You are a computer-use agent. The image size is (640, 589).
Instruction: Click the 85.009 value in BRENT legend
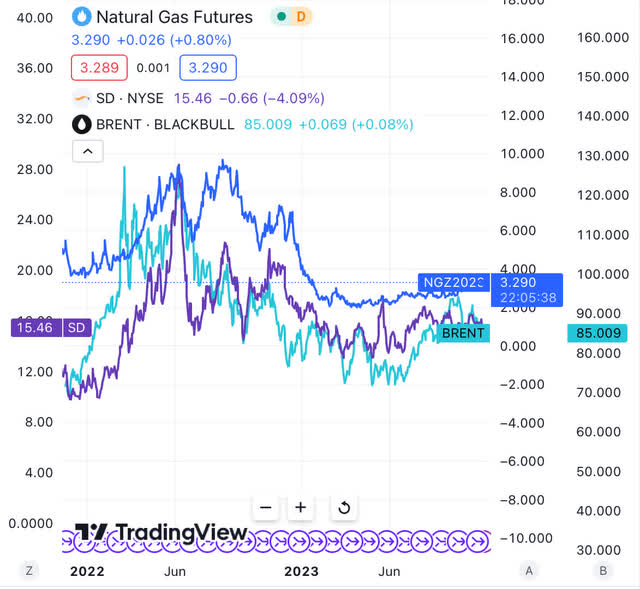pyautogui.click(x=268, y=124)
